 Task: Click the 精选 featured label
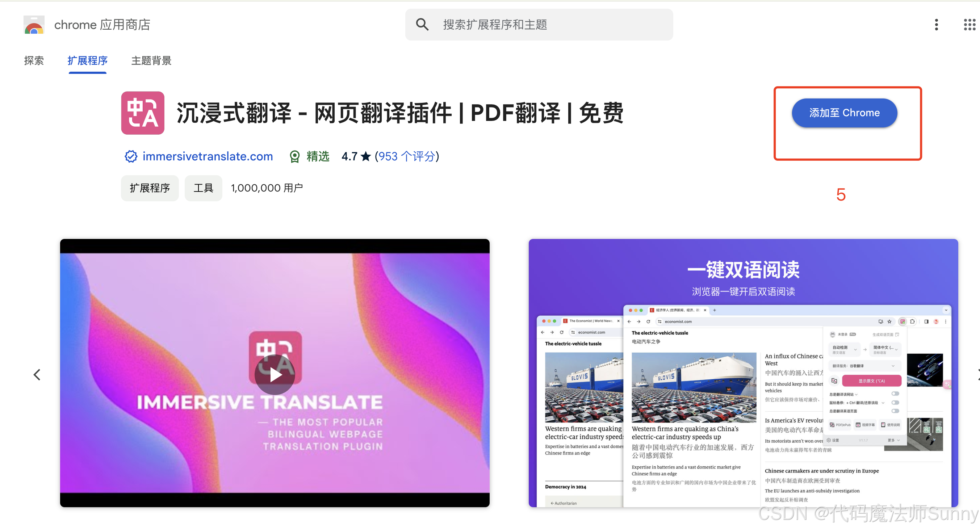(x=318, y=156)
